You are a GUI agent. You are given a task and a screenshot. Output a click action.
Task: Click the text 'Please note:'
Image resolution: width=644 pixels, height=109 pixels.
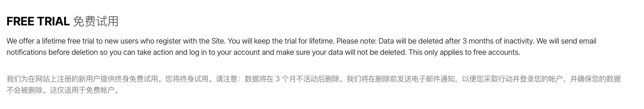356,41
